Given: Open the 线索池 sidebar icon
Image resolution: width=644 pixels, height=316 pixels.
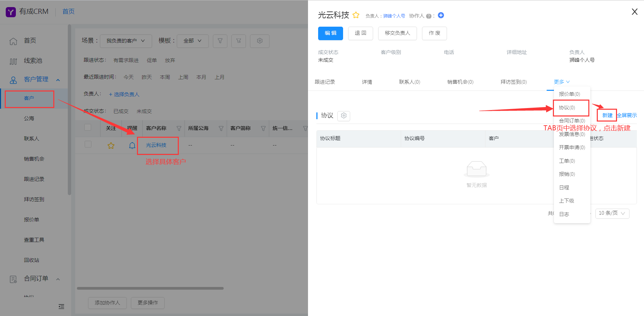Looking at the screenshot, I should (13, 61).
